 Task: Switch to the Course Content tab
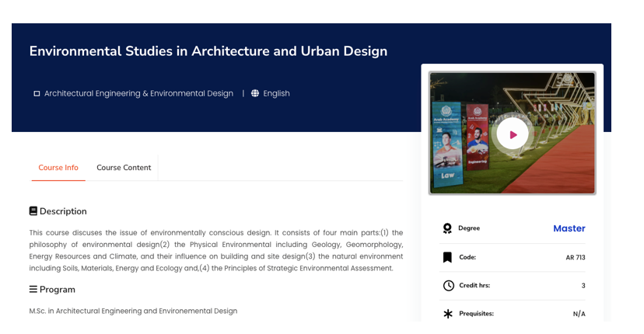pos(124,168)
